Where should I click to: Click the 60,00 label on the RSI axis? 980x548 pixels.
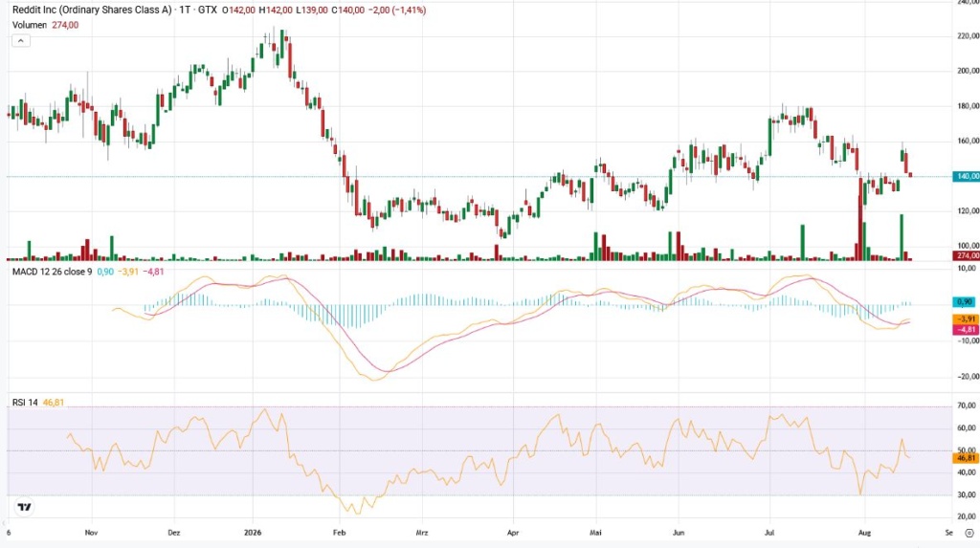(x=967, y=428)
